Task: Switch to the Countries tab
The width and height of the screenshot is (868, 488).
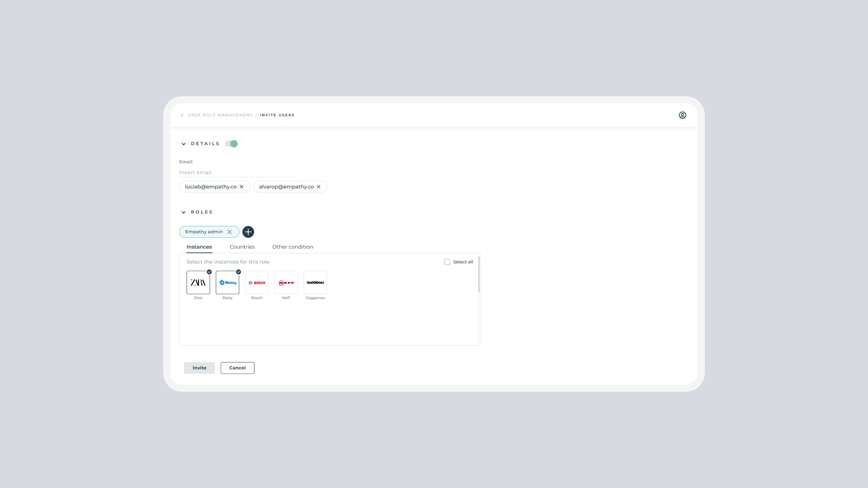Action: (242, 247)
